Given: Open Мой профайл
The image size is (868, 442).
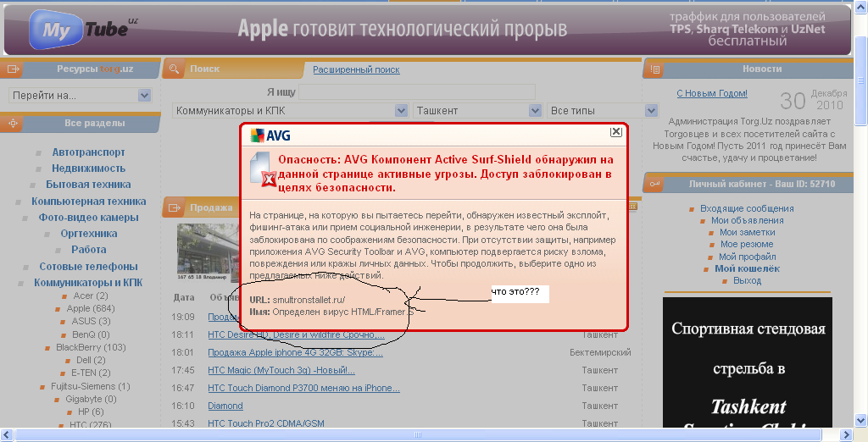Looking at the screenshot, I should pyautogui.click(x=747, y=257).
